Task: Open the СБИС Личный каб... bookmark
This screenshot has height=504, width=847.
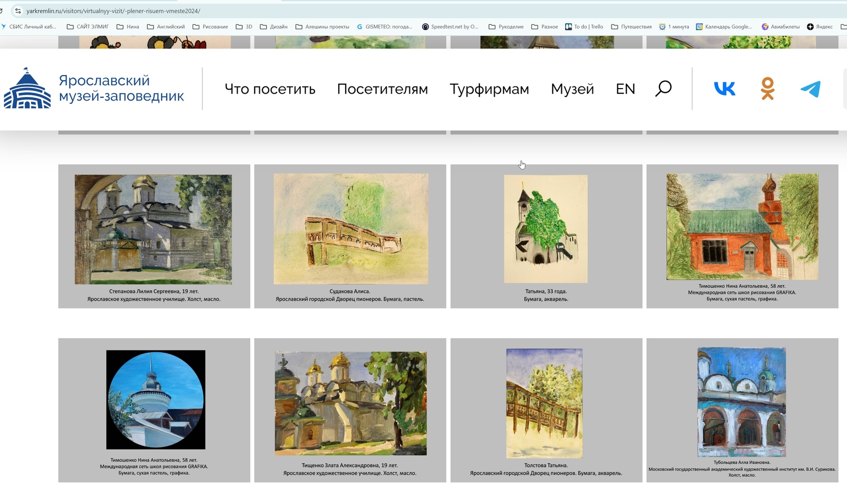Action: [x=29, y=27]
